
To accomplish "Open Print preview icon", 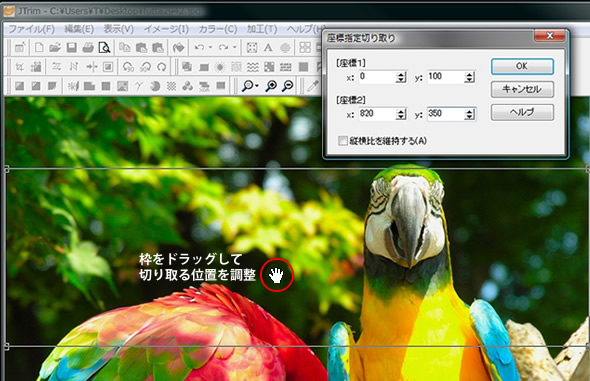I will [104, 47].
